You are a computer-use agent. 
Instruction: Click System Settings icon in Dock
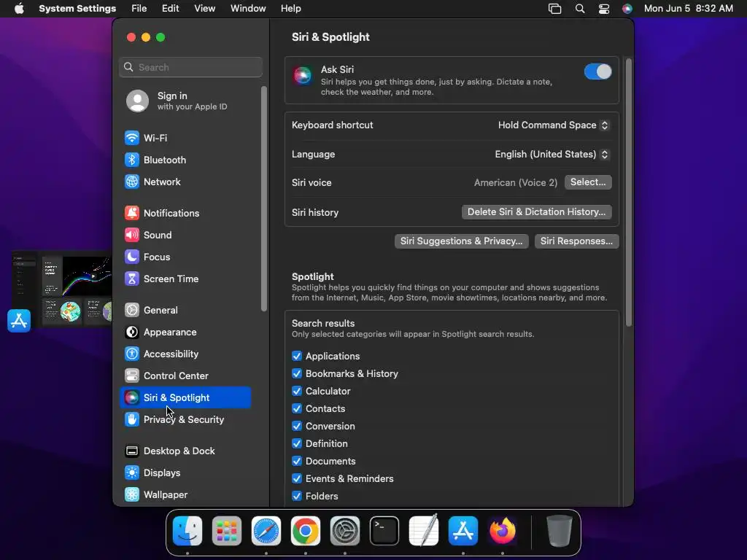click(345, 531)
